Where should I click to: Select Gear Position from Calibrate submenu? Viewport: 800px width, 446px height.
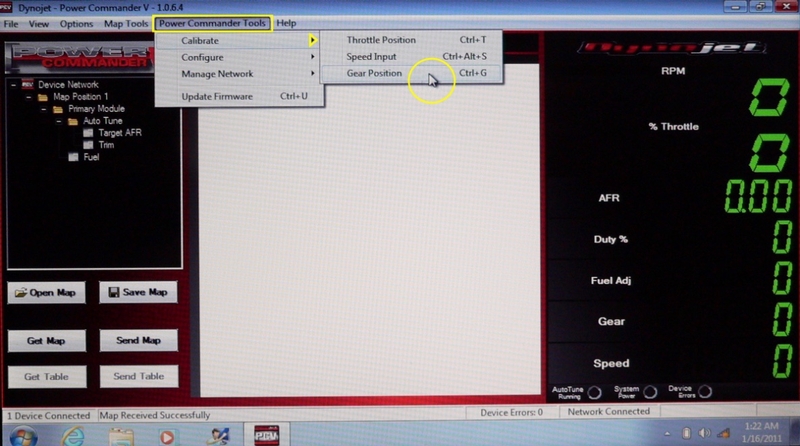pos(375,74)
